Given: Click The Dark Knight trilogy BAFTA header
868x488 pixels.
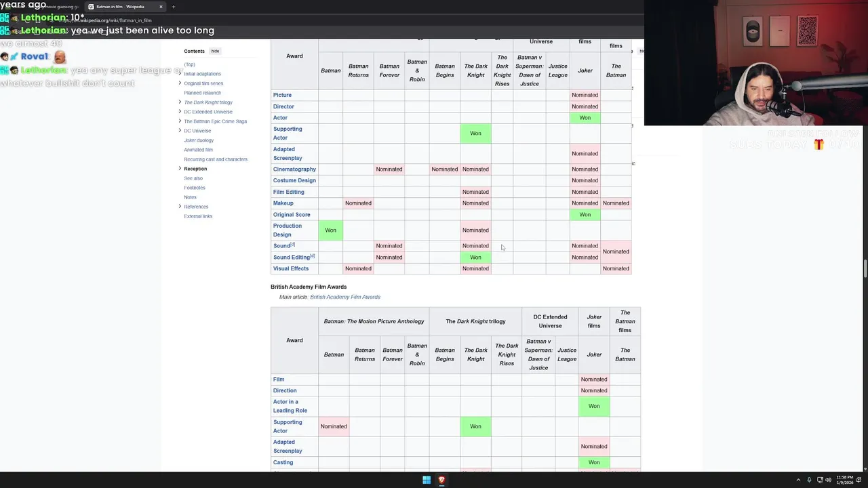Looking at the screenshot, I should (x=475, y=321).
